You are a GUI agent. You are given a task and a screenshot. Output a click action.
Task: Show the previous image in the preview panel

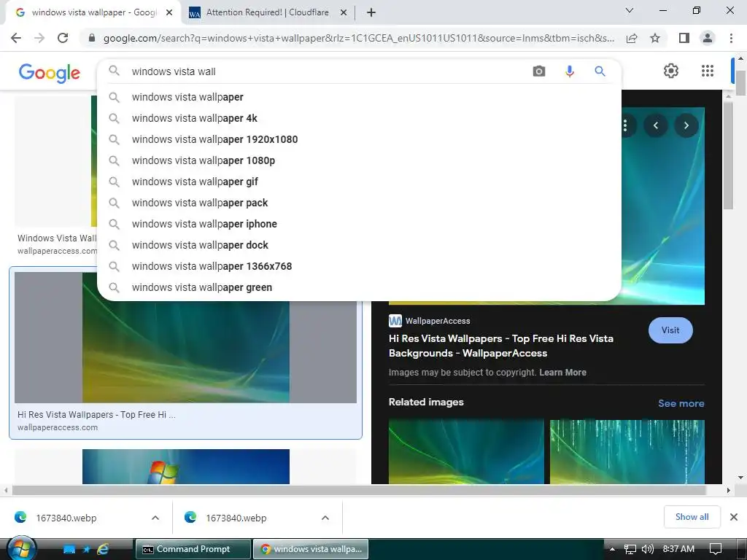[656, 125]
